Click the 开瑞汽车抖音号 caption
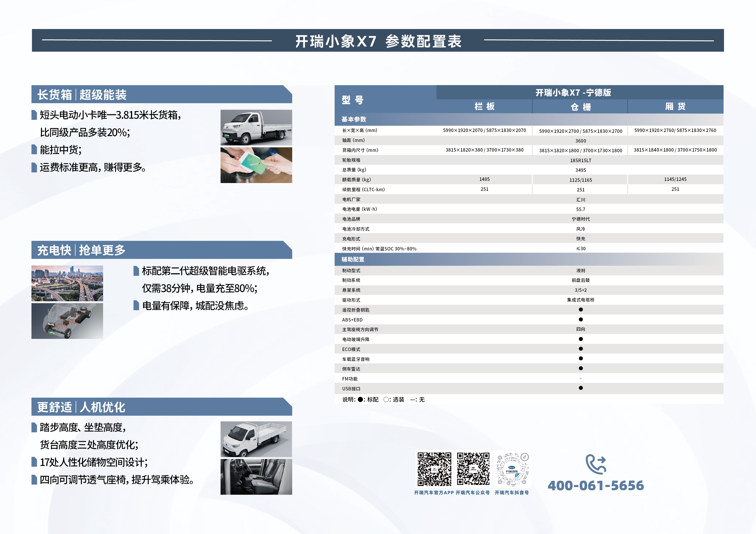 (x=512, y=492)
